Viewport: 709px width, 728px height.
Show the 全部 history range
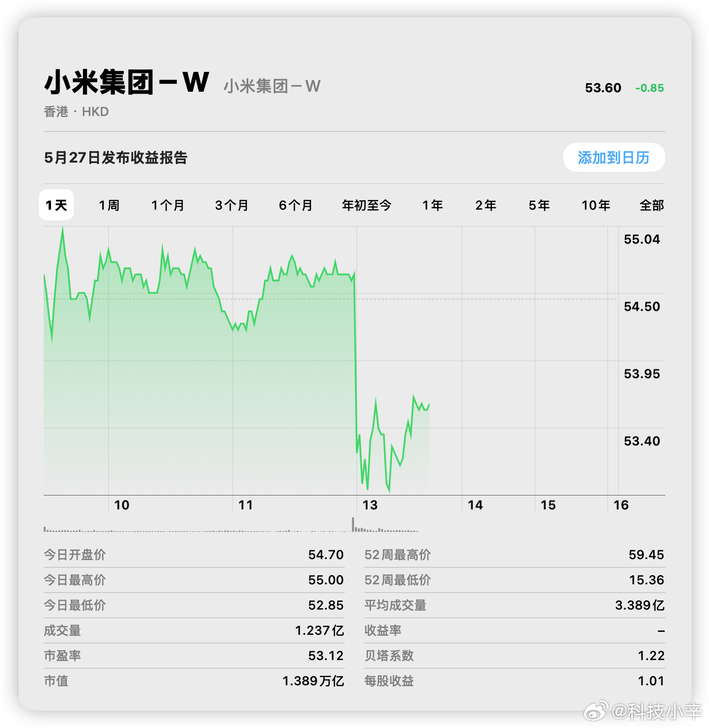point(652,205)
